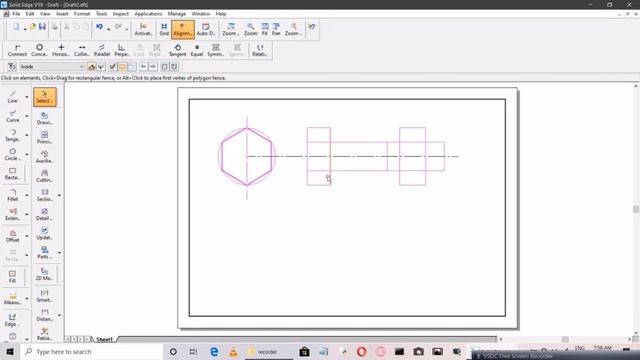Apply the Tangent relationship
The height and width of the screenshot is (360, 640).
(177, 50)
